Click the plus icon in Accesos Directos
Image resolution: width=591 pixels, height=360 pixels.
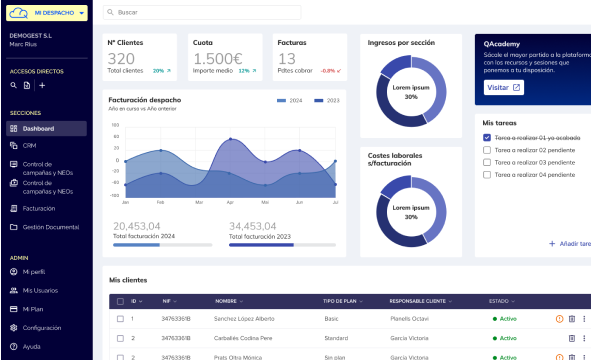pyautogui.click(x=42, y=86)
